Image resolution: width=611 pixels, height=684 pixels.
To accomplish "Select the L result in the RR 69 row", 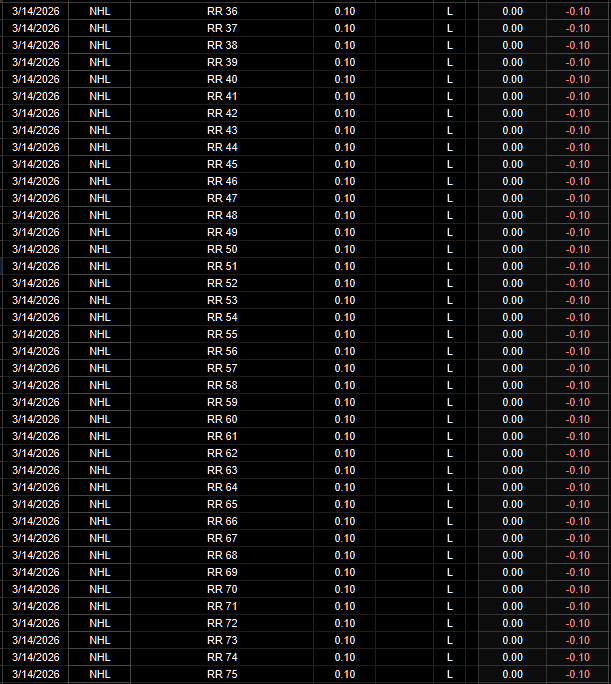I will 450,573.
